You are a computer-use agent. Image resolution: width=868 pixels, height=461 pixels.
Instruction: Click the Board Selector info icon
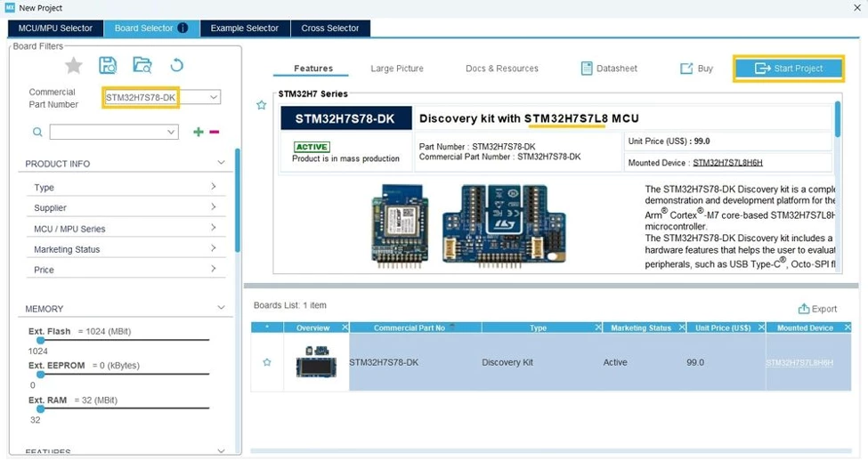point(183,28)
